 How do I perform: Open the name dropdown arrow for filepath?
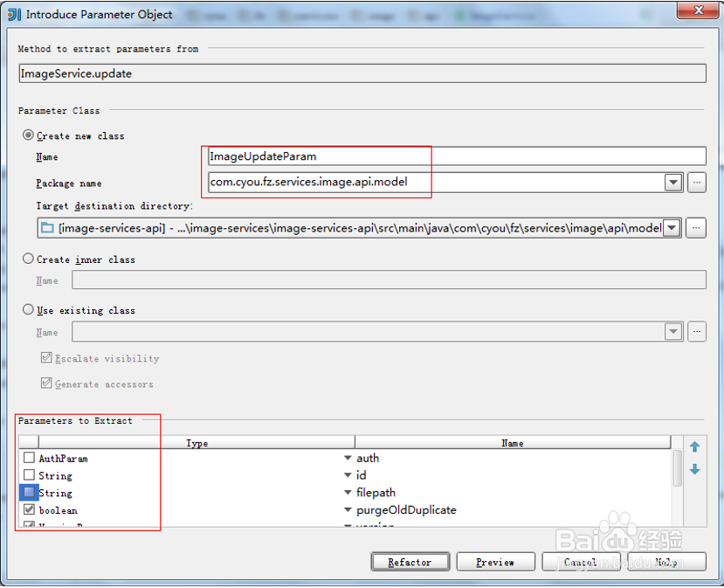pos(348,493)
